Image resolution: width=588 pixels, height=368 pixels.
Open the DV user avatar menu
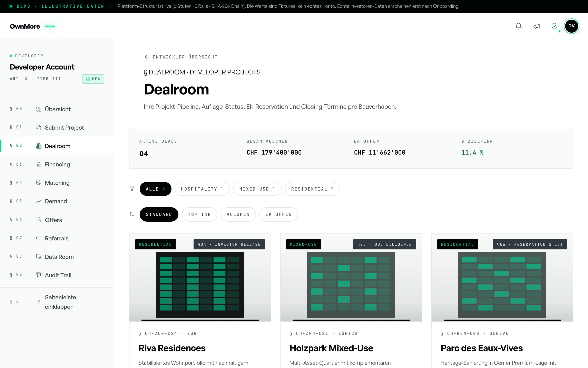pyautogui.click(x=571, y=26)
